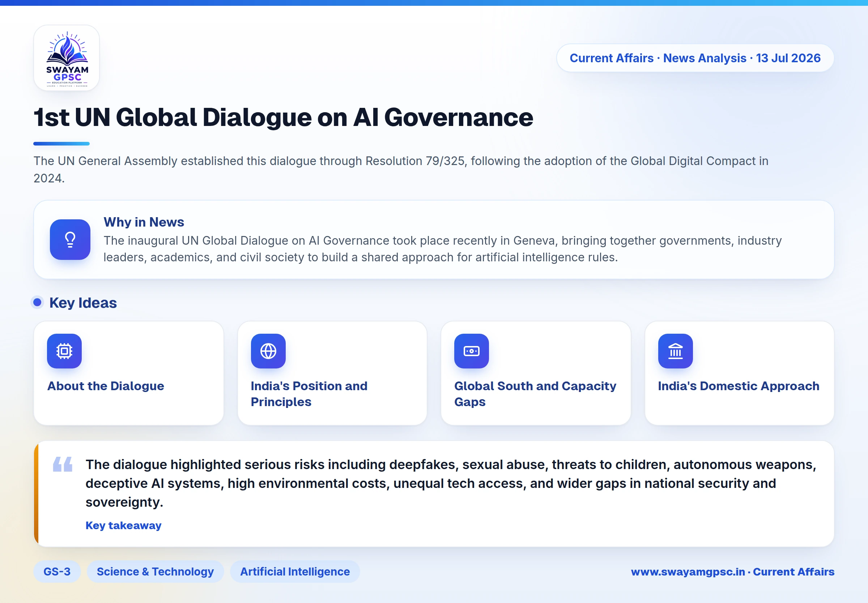Click the 1st UN Global Dialogue headline
Image resolution: width=868 pixels, height=603 pixels.
283,117
